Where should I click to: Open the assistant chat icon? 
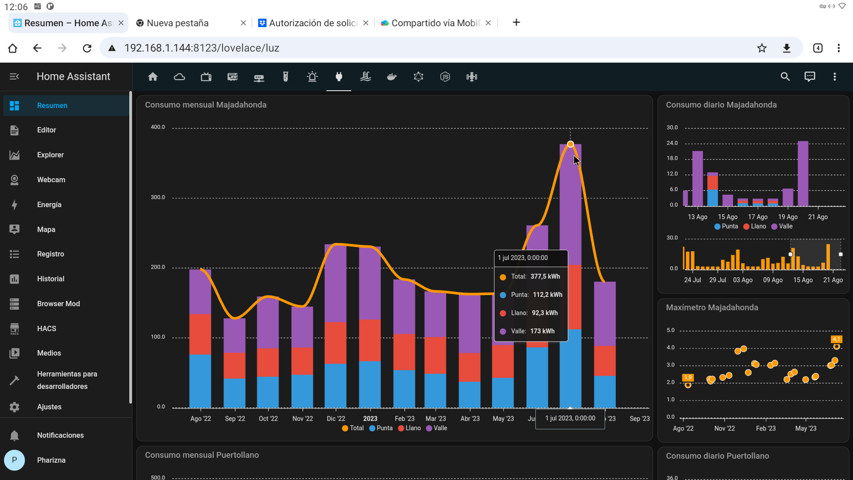click(810, 77)
